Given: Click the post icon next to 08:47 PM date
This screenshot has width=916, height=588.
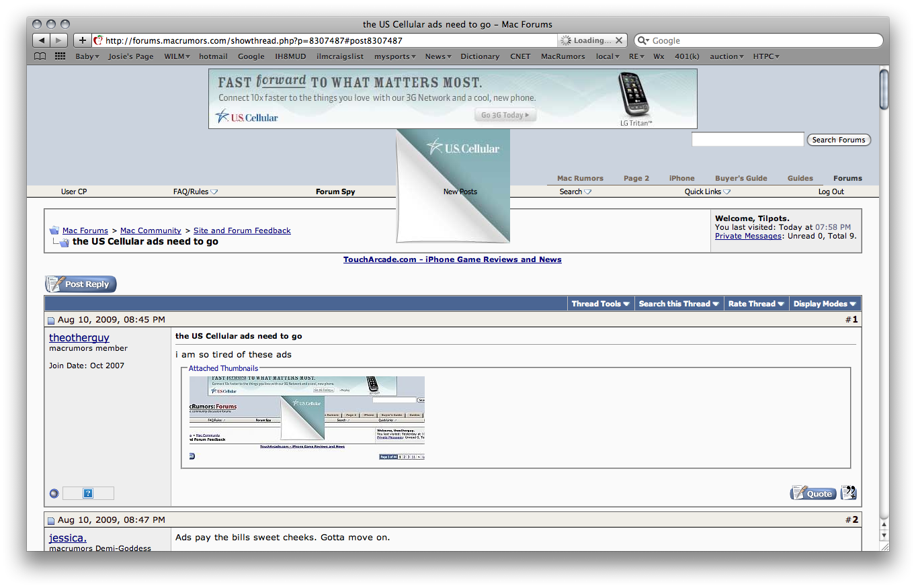Looking at the screenshot, I should click(51, 521).
